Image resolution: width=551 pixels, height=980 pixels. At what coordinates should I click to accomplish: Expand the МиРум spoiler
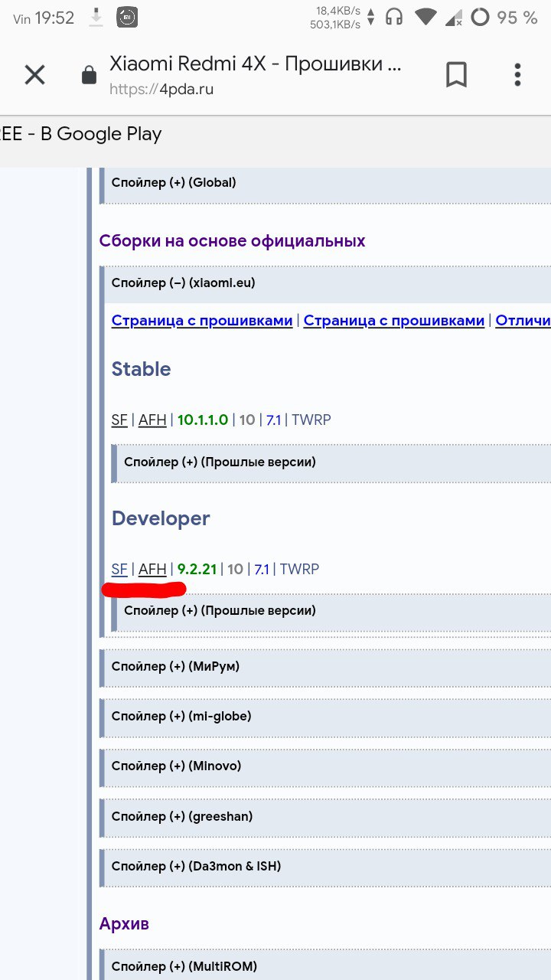click(326, 667)
